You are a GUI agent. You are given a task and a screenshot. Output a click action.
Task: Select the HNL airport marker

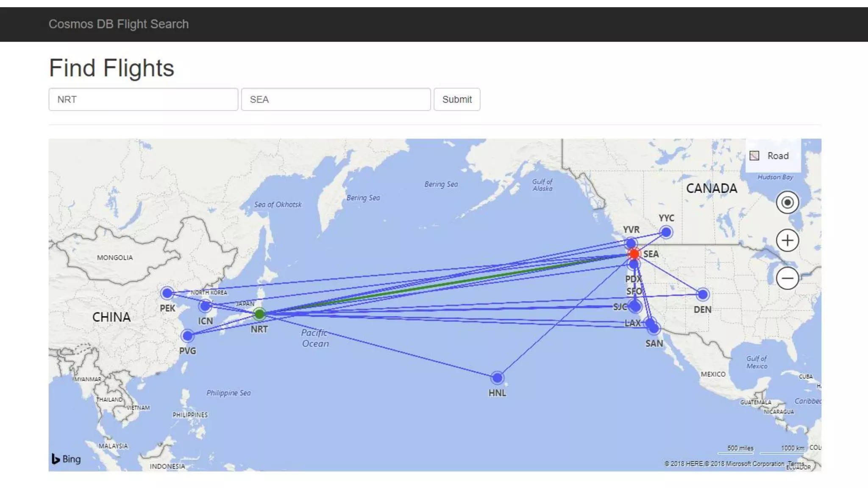[497, 377]
